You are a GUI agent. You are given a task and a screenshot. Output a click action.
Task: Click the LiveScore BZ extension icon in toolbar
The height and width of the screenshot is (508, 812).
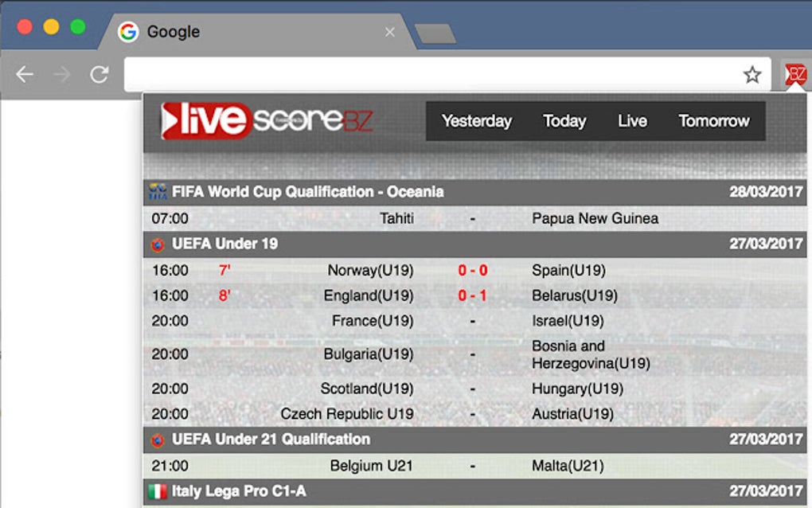coord(795,73)
